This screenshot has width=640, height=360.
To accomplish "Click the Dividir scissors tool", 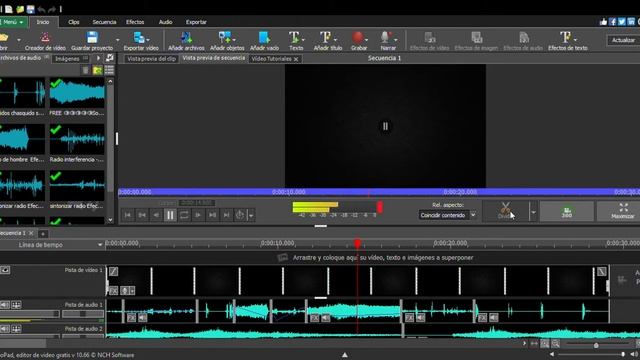I will click(x=506, y=211).
